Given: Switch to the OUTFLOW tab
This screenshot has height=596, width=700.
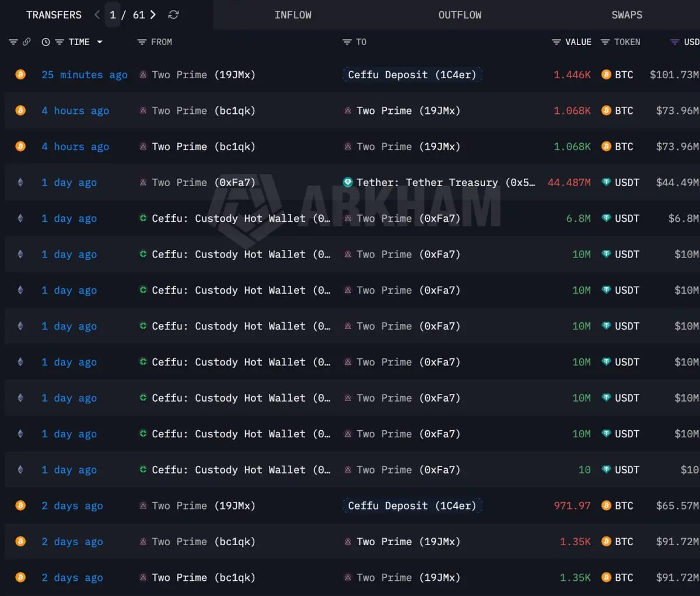Looking at the screenshot, I should [x=460, y=15].
